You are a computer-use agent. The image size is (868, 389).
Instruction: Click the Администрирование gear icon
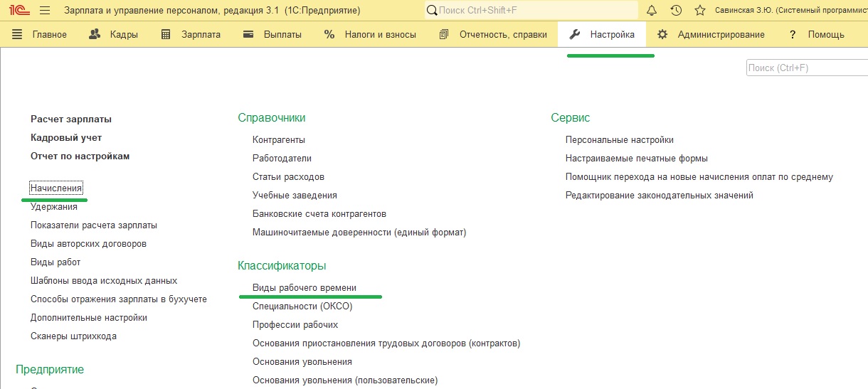pos(663,34)
